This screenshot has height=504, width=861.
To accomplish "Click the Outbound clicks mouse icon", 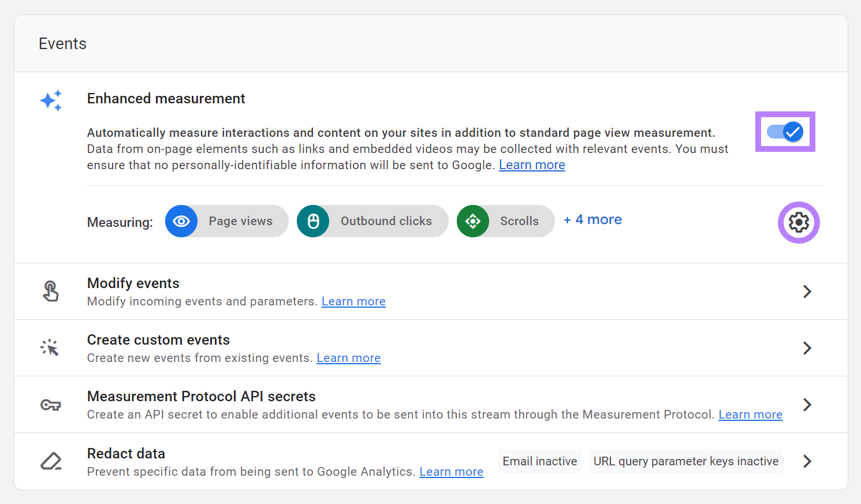I will [313, 221].
